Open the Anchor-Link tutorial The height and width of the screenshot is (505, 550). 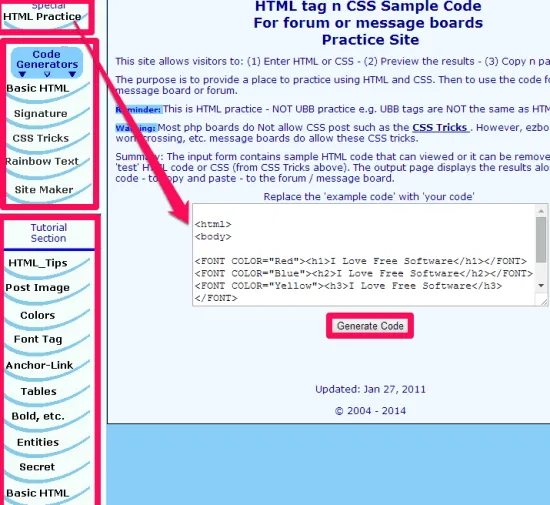(x=39, y=365)
